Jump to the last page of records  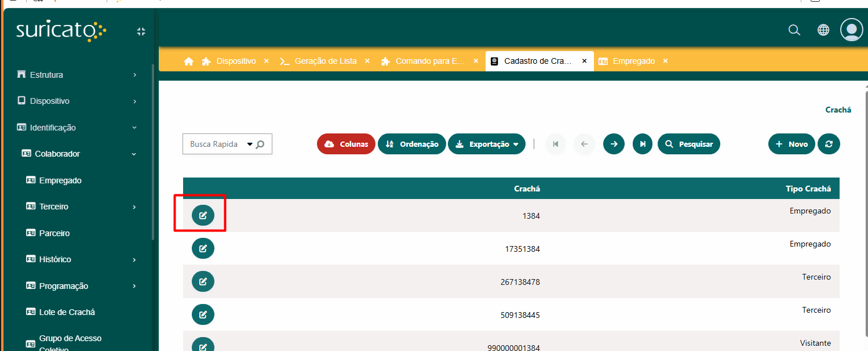pos(643,144)
